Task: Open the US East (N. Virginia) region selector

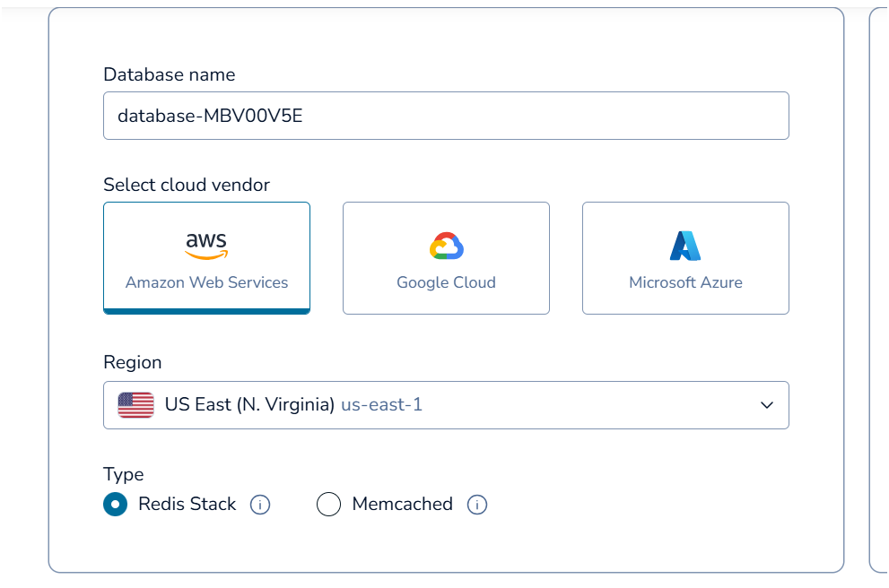Action: tap(249, 405)
